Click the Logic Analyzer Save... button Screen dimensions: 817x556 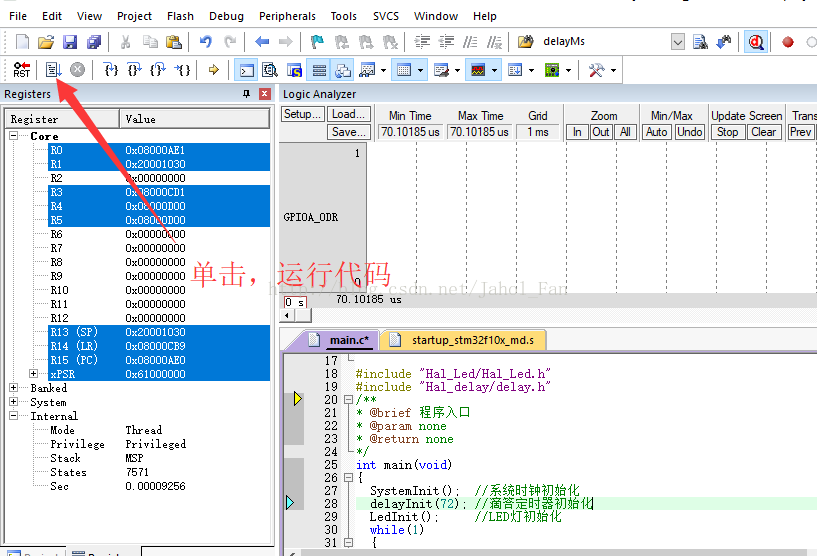(x=349, y=132)
